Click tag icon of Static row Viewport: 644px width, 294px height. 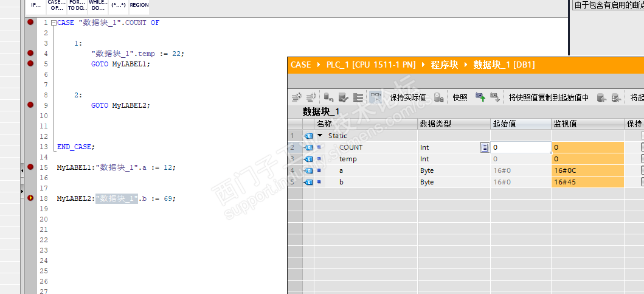(x=308, y=136)
